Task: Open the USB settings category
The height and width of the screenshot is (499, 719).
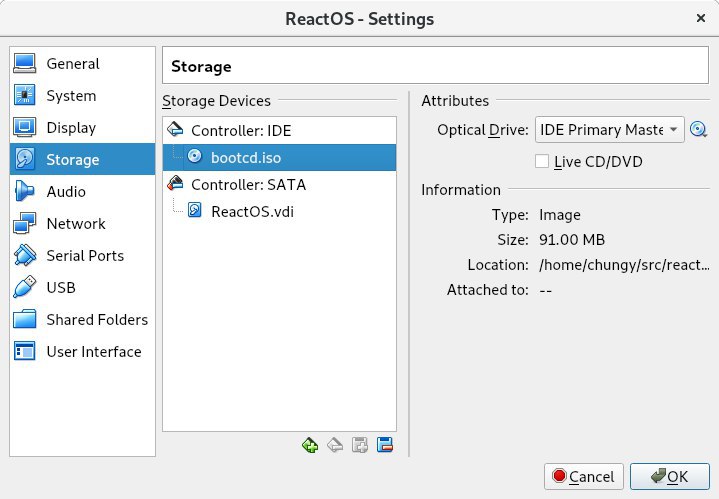Action: tap(60, 288)
